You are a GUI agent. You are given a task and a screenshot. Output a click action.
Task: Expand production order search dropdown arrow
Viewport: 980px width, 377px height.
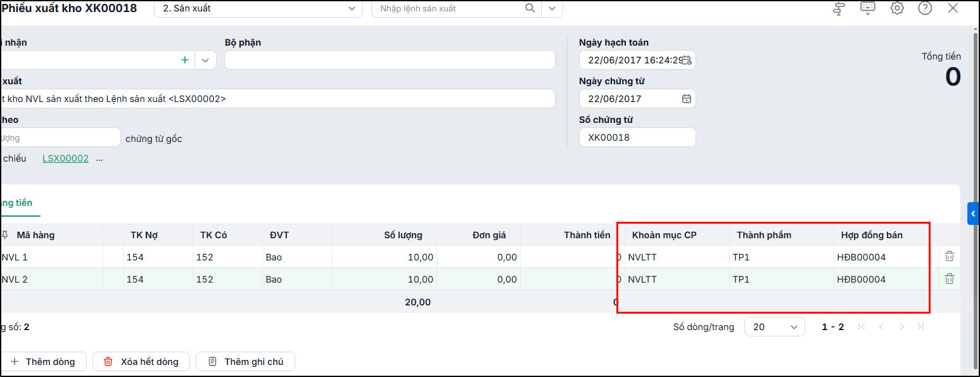pyautogui.click(x=552, y=8)
